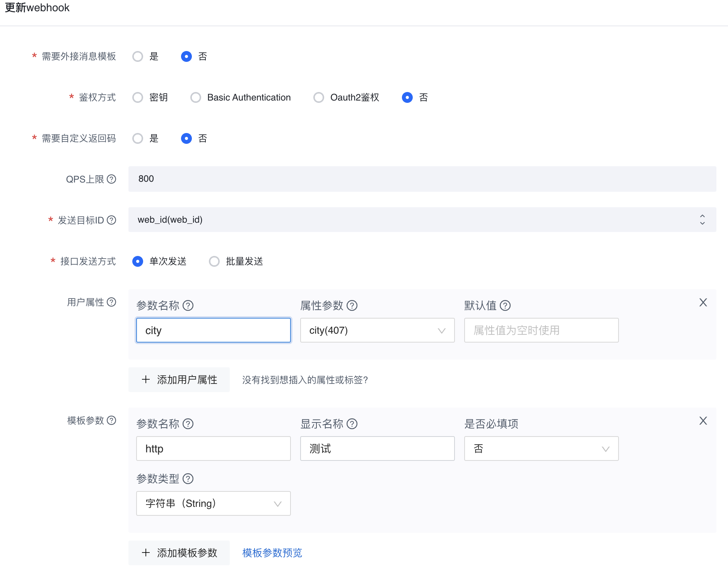Click the 添加用户属性 button
The width and height of the screenshot is (728, 573).
pyautogui.click(x=179, y=380)
